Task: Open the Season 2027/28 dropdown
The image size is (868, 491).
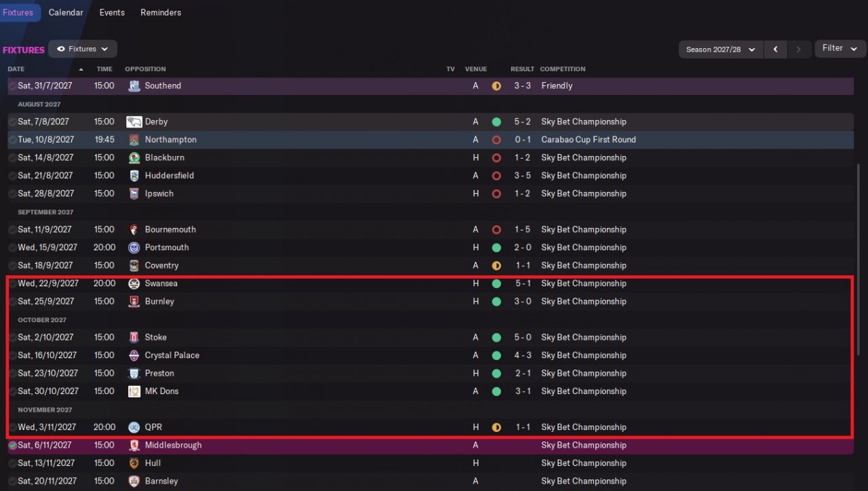Action: (x=721, y=50)
